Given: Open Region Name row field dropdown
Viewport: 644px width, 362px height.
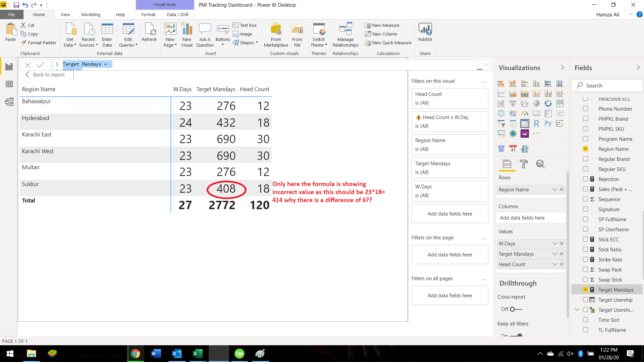Looking at the screenshot, I should pyautogui.click(x=554, y=189).
